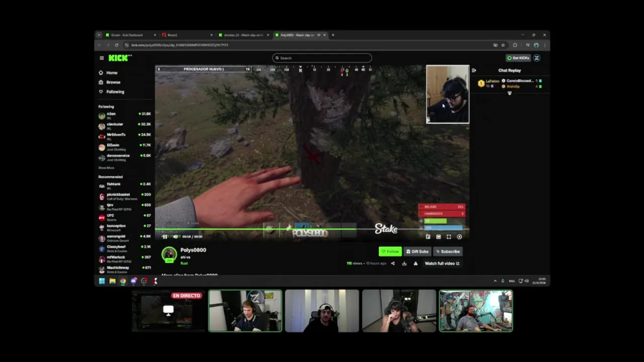644x362 pixels.
Task: Collapse the Chat Replay panel
Action: click(474, 70)
